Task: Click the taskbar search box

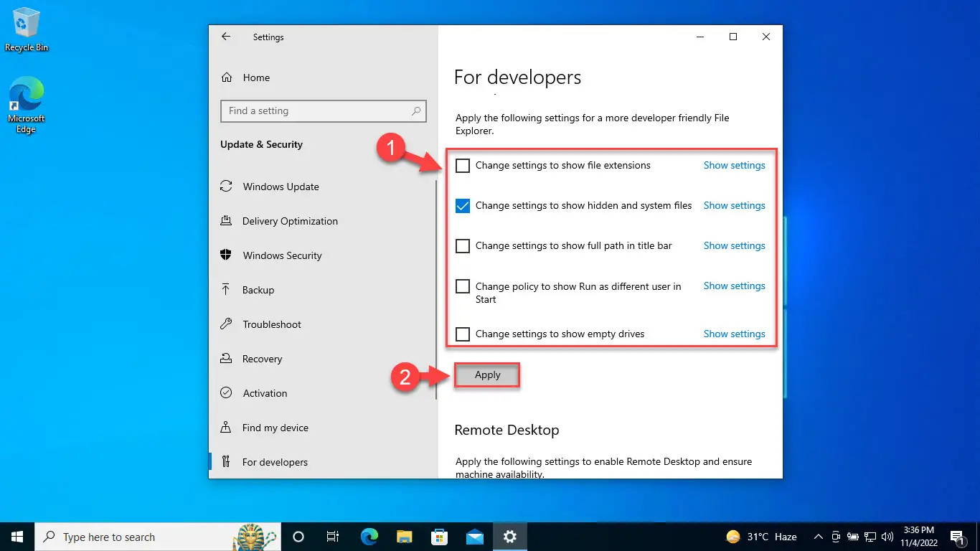Action: pyautogui.click(x=158, y=537)
